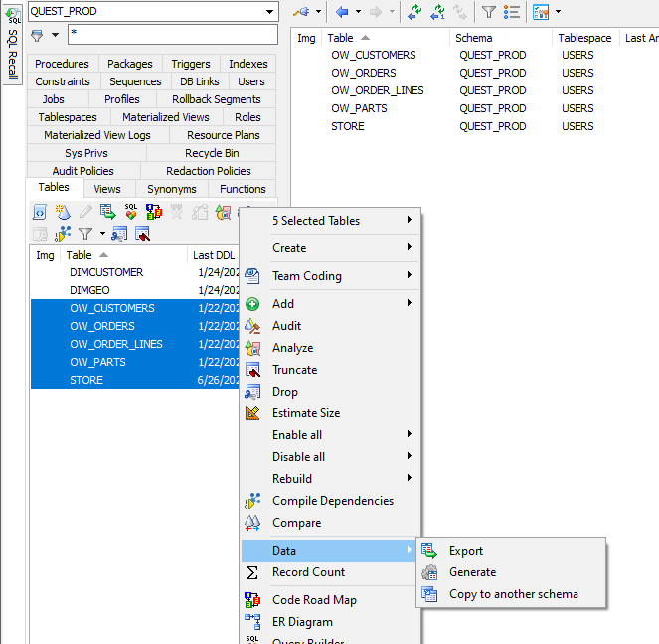659x644 pixels.
Task: Open the QUEST_PROD schema dropdown
Action: (269, 12)
